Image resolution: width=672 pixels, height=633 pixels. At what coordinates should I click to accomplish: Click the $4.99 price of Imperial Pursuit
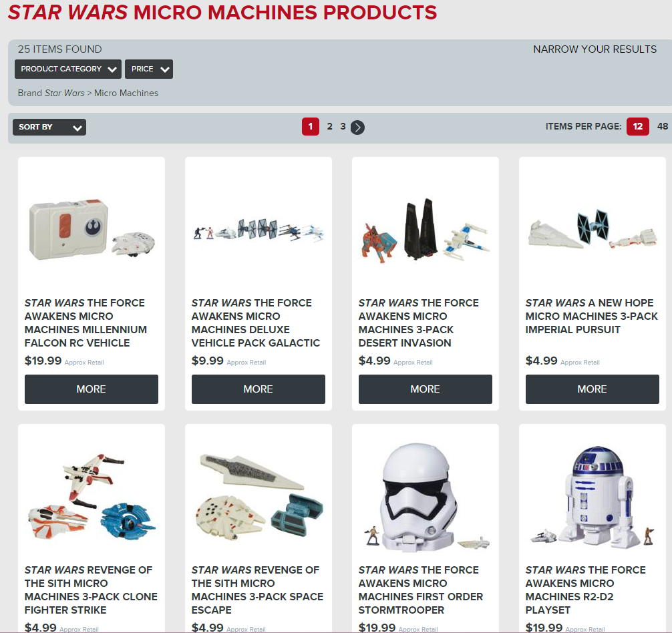[x=542, y=361]
